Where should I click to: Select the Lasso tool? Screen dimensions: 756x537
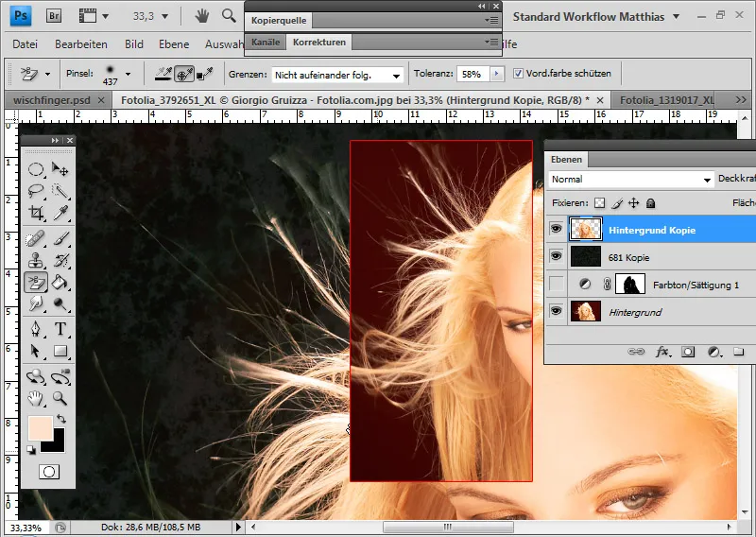(x=36, y=191)
